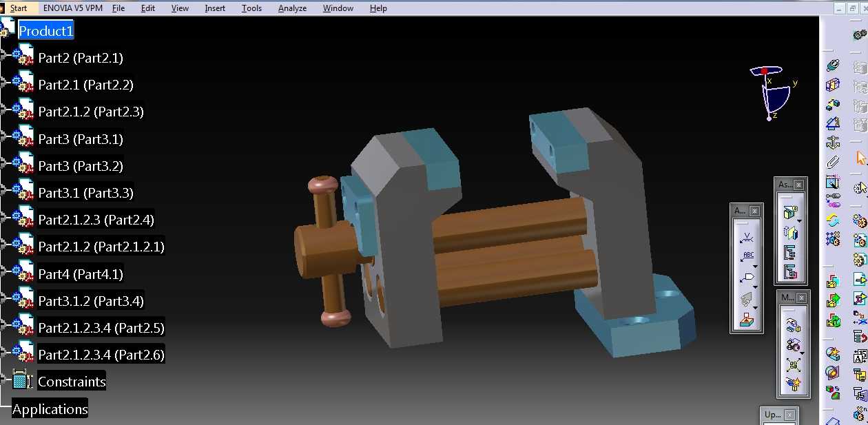Select Part2.1.2.3.4 (Part2.5) in the tree

(x=101, y=328)
